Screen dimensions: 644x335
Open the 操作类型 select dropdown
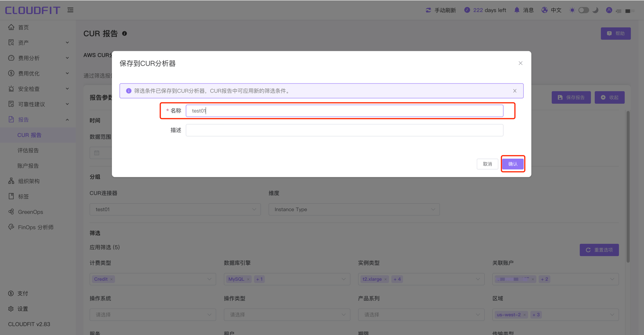click(287, 315)
